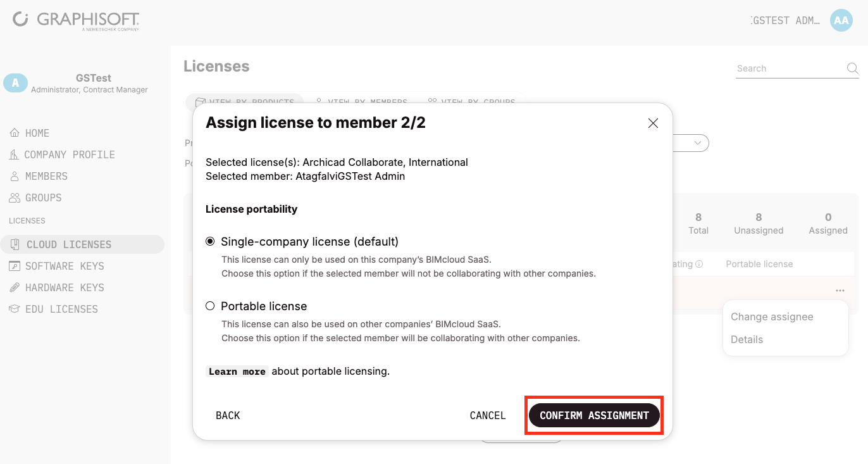Click the Portable license column header
This screenshot has height=464, width=868.
[x=759, y=264]
